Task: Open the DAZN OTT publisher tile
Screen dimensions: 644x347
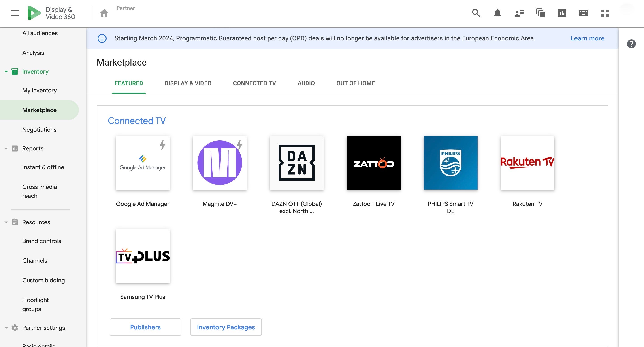Action: coord(296,163)
